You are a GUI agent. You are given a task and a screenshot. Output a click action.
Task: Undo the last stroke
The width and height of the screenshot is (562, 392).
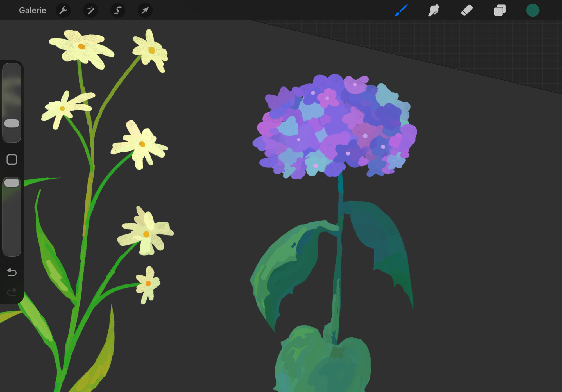pos(12,272)
